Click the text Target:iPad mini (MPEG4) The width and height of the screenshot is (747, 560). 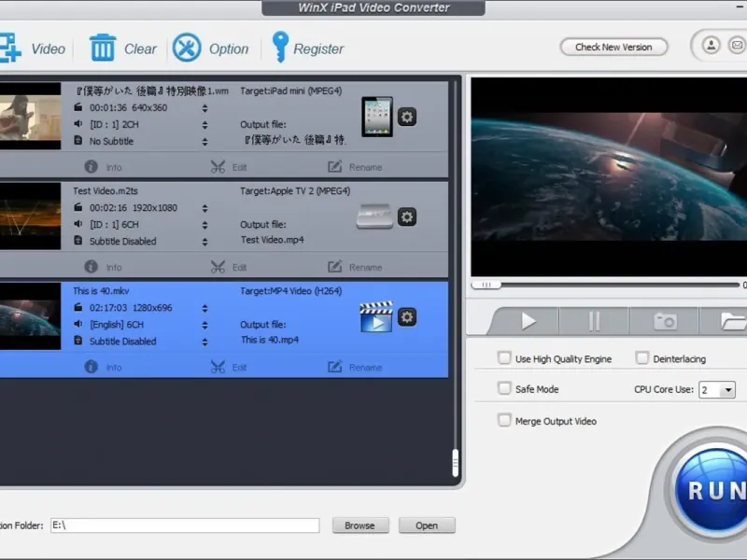pos(290,91)
